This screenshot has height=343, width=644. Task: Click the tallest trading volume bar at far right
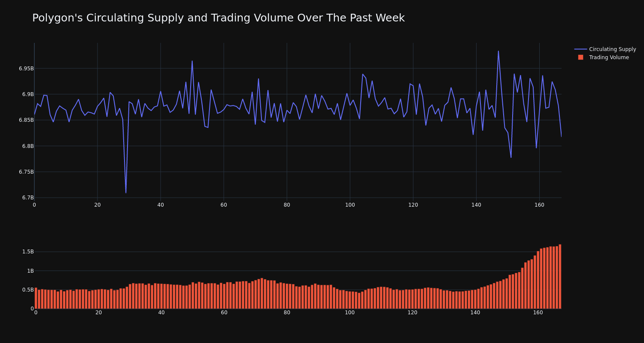coord(560,277)
